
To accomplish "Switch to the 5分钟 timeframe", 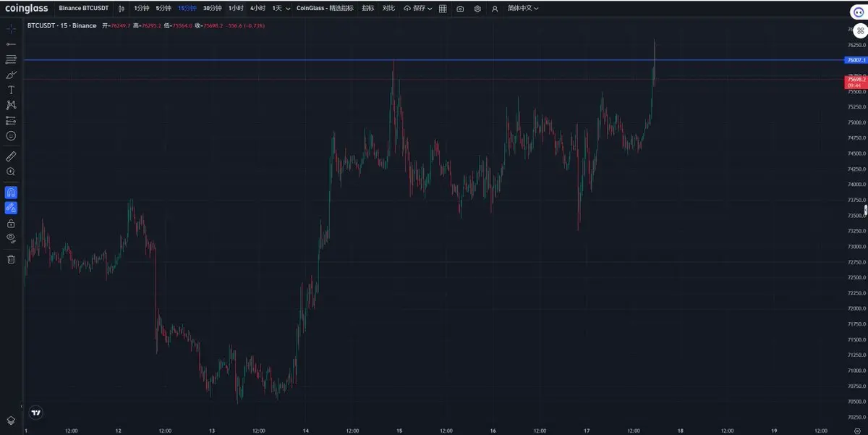I will [163, 9].
